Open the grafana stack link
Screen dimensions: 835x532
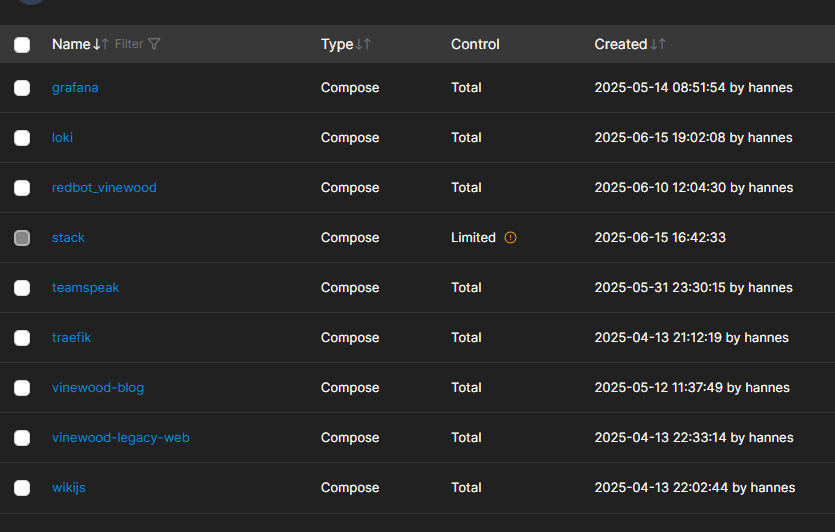(x=75, y=88)
